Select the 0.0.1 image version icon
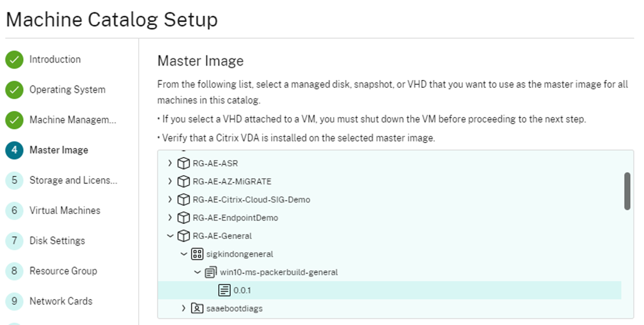The width and height of the screenshot is (644, 325). click(x=224, y=290)
